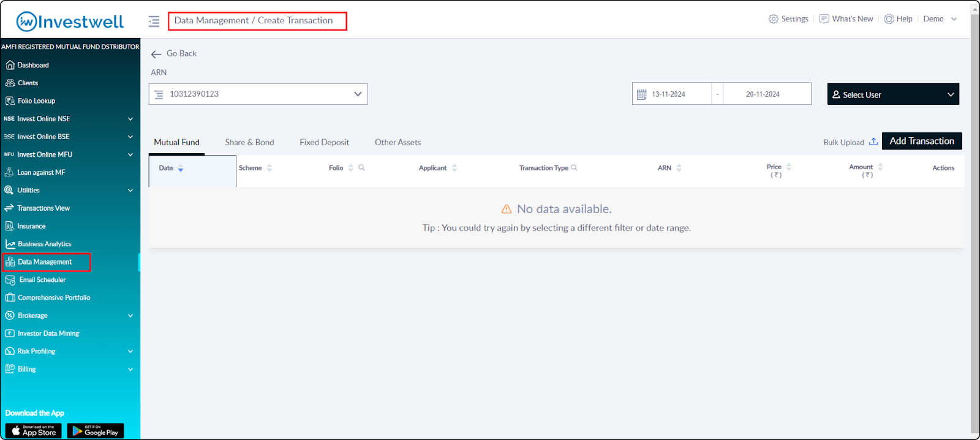Switch to the Mutual Fund tab
Image resolution: width=980 pixels, height=440 pixels.
pyautogui.click(x=177, y=142)
